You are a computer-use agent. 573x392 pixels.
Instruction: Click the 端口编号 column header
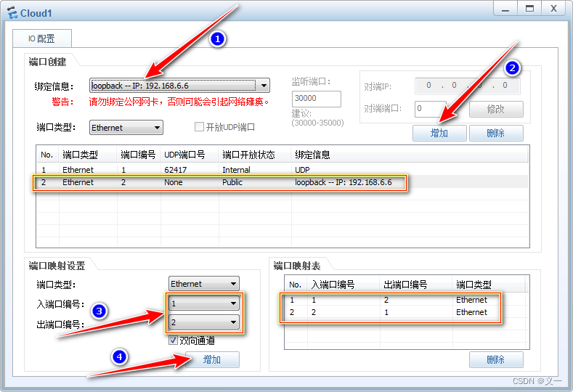pyautogui.click(x=139, y=155)
